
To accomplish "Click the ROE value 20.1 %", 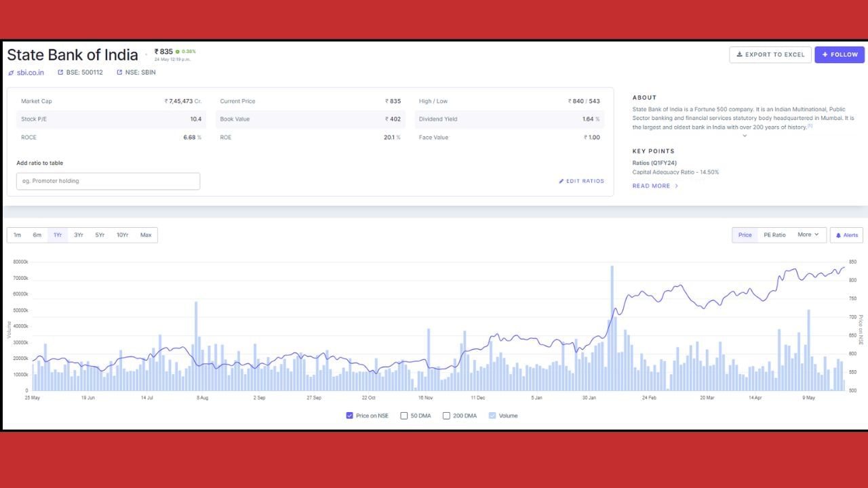I will coord(392,138).
